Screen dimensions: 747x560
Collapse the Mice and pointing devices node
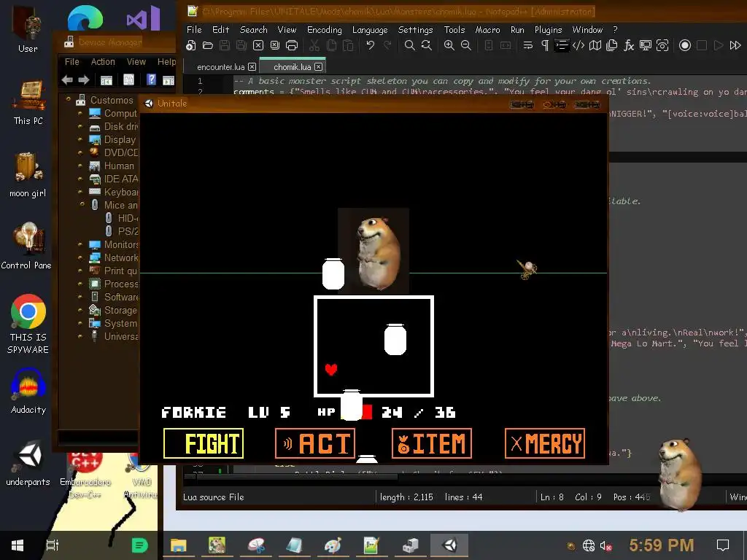coord(82,204)
